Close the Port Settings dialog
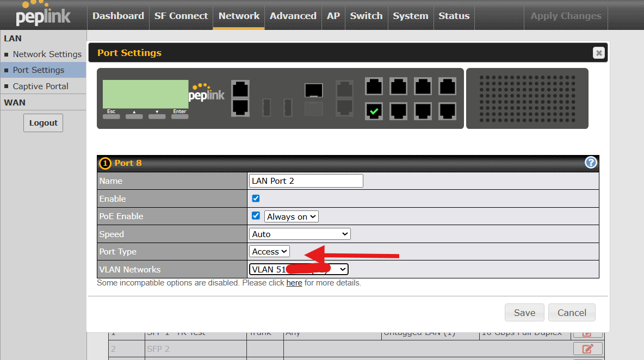Image resolution: width=644 pixels, height=360 pixels. point(599,53)
